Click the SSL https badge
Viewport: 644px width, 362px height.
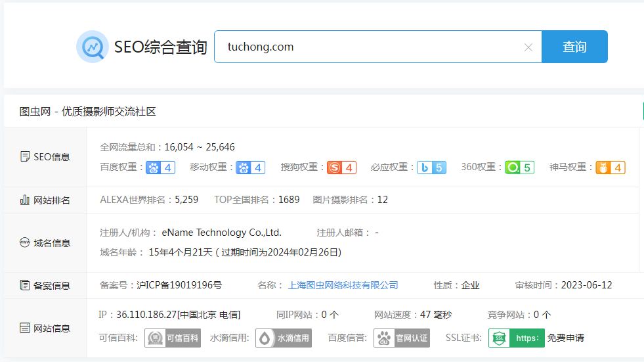click(x=516, y=338)
